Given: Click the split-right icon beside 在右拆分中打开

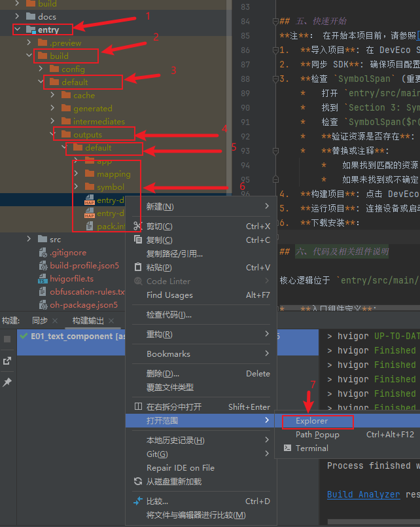Looking at the screenshot, I should (138, 407).
